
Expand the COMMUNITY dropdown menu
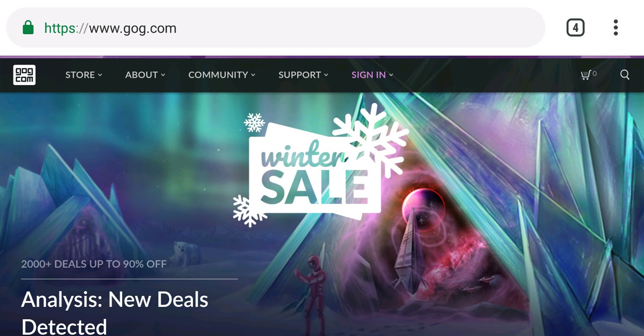[x=222, y=75]
